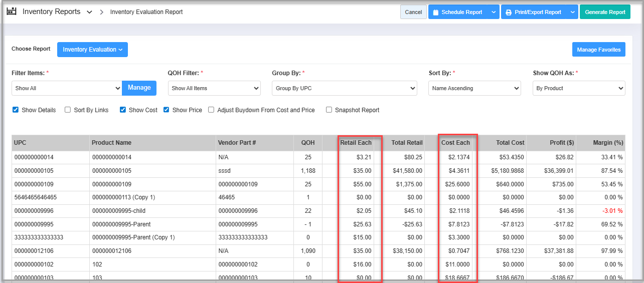Uncheck the Show Price checkbox
The height and width of the screenshot is (283, 644).
(x=167, y=110)
